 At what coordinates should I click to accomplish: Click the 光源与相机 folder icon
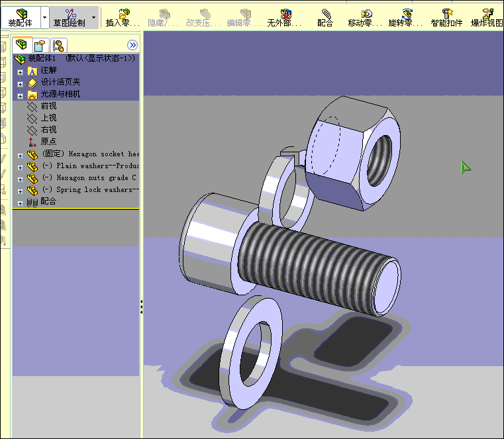[32, 95]
